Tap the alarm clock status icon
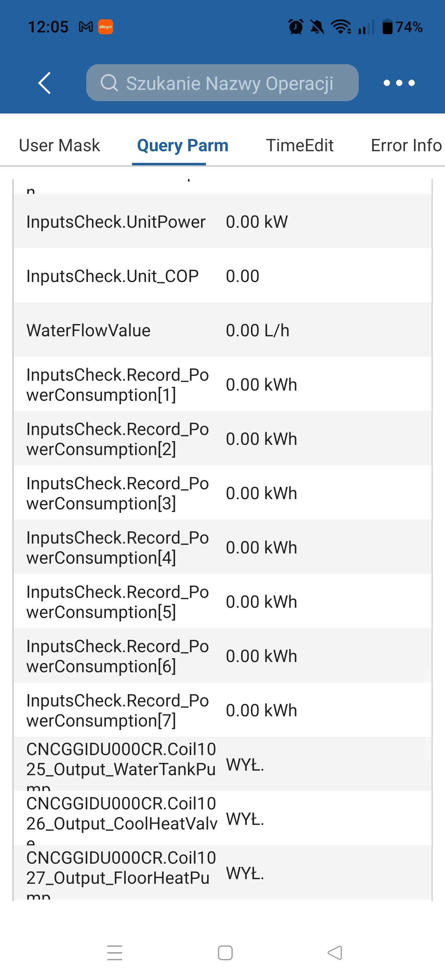 pyautogui.click(x=296, y=27)
